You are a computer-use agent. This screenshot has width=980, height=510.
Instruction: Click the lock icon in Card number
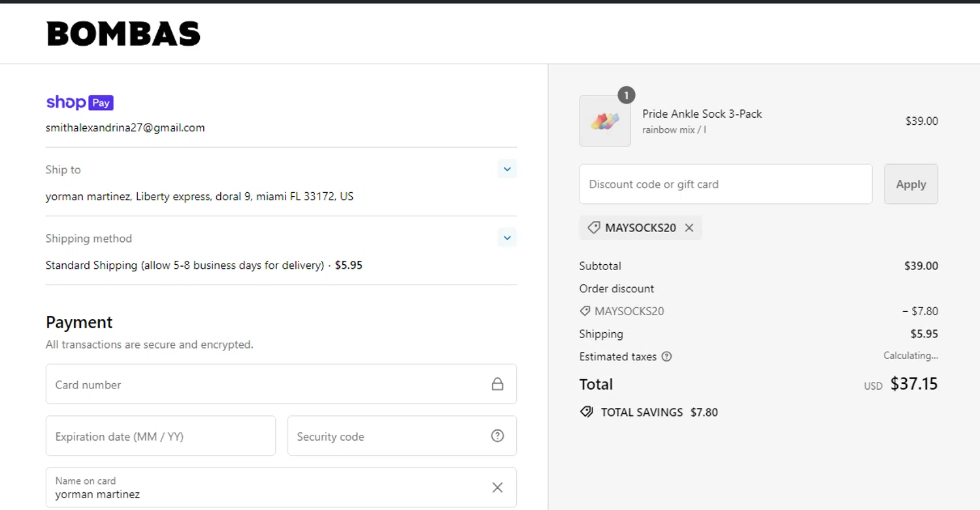coord(497,384)
